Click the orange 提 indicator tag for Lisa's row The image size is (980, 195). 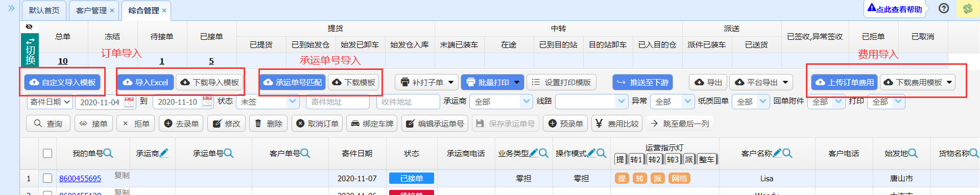click(622, 178)
